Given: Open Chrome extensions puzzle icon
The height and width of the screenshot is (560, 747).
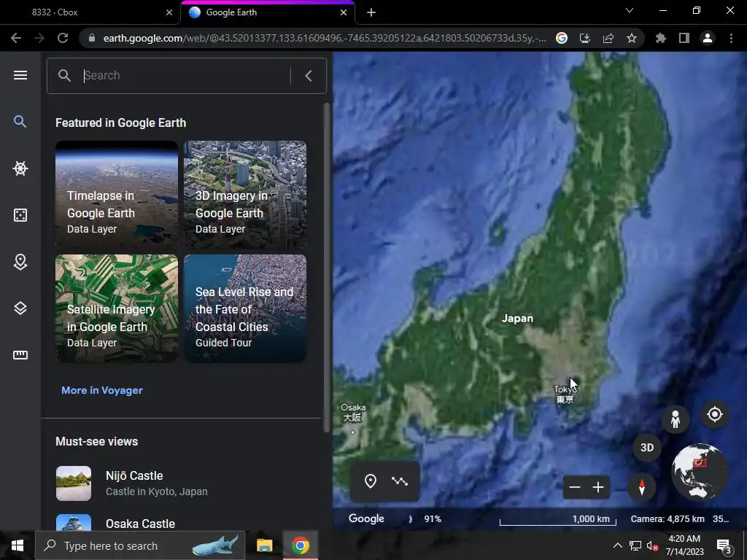Looking at the screenshot, I should point(661,38).
